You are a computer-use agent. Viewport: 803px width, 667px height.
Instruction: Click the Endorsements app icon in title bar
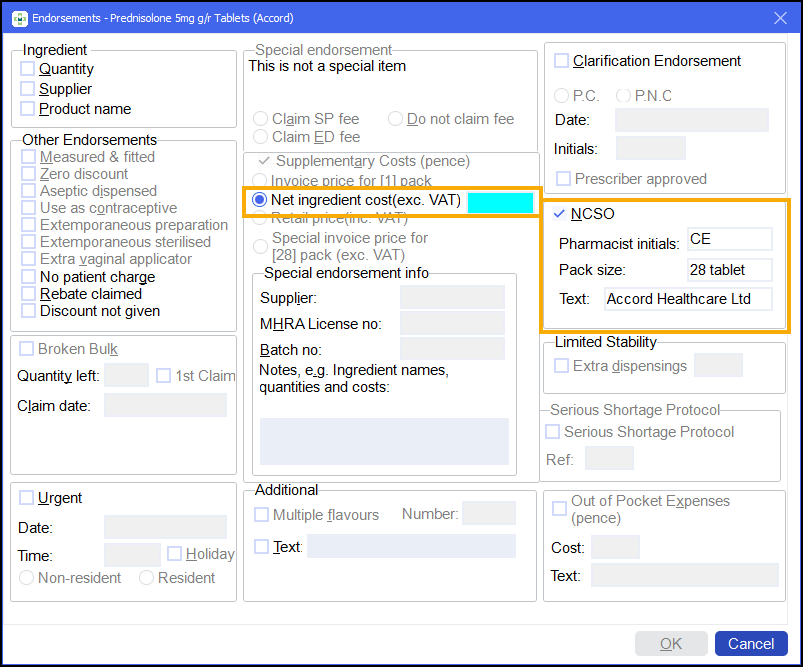pos(18,18)
